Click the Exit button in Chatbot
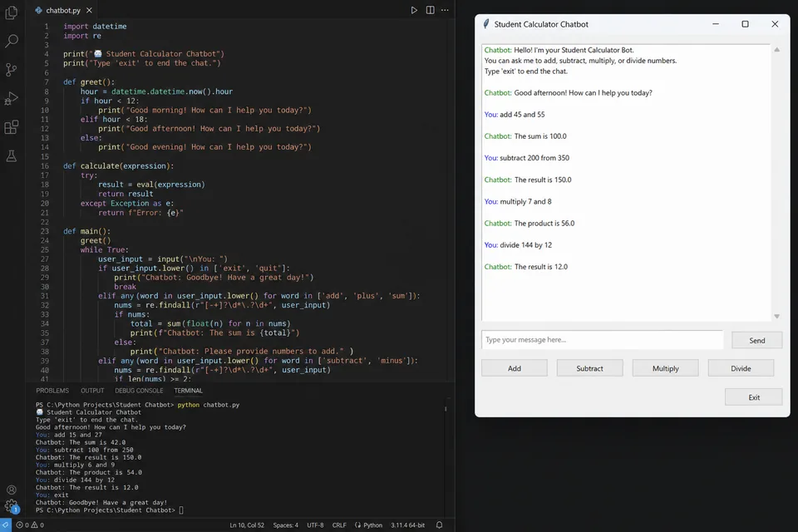This screenshot has width=798, height=532. (x=754, y=397)
